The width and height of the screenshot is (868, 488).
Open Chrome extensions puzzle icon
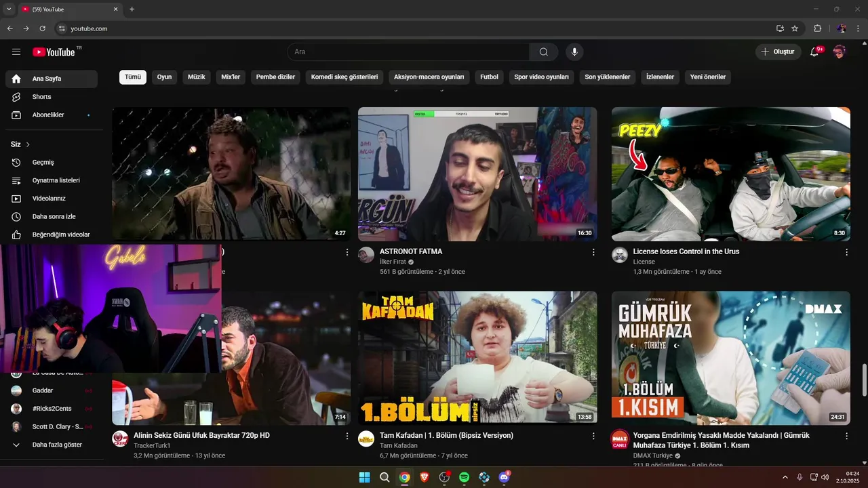pos(817,28)
